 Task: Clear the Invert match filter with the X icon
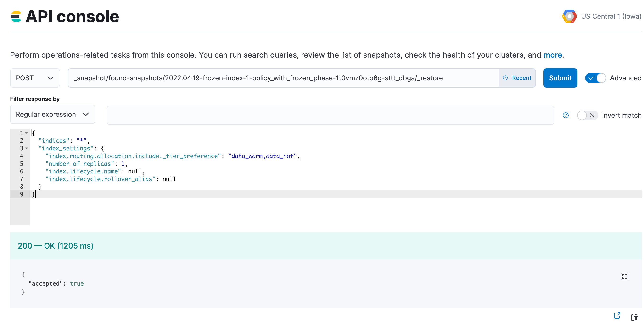point(592,115)
